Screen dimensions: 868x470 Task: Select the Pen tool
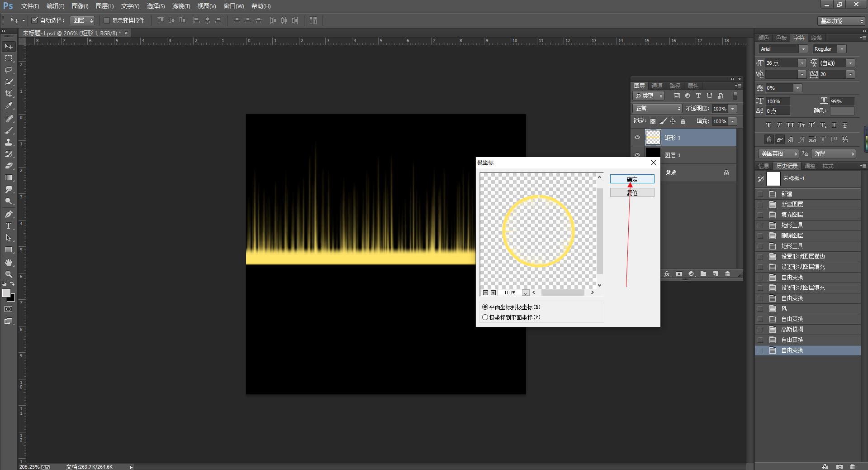(9, 214)
